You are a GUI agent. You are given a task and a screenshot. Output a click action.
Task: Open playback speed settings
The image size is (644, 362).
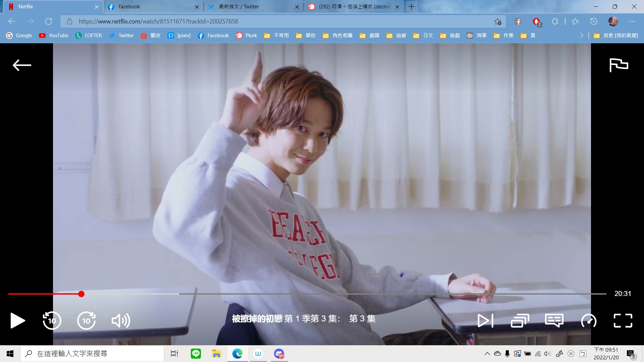589,321
